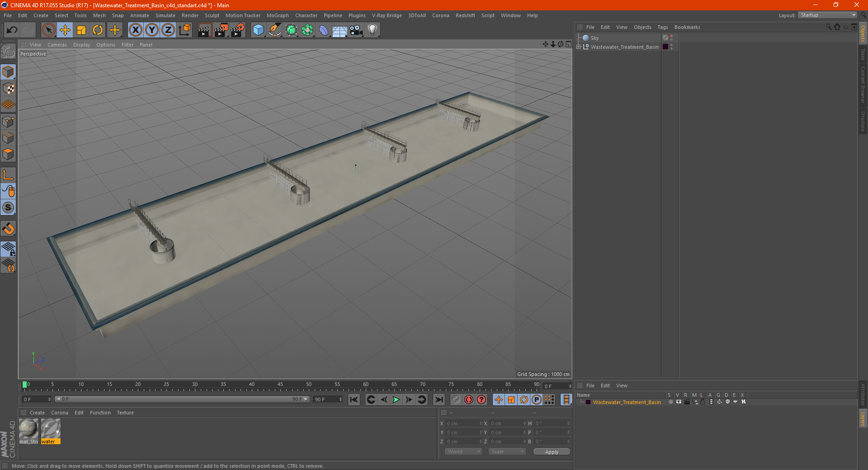Select the Live Selection tool
868x470 pixels.
48,30
